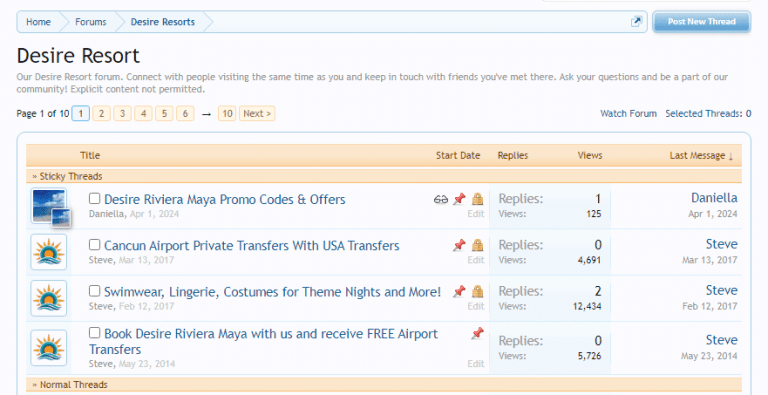This screenshot has width=768, height=395.
Task: Click the sticky pin icon on Book Desire thread
Action: pos(478,334)
